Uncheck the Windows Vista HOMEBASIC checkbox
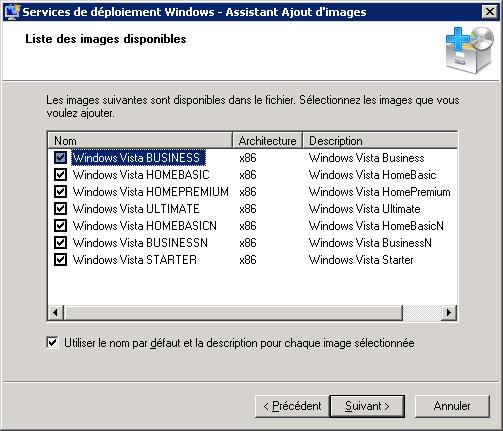The image size is (503, 431). (60, 175)
